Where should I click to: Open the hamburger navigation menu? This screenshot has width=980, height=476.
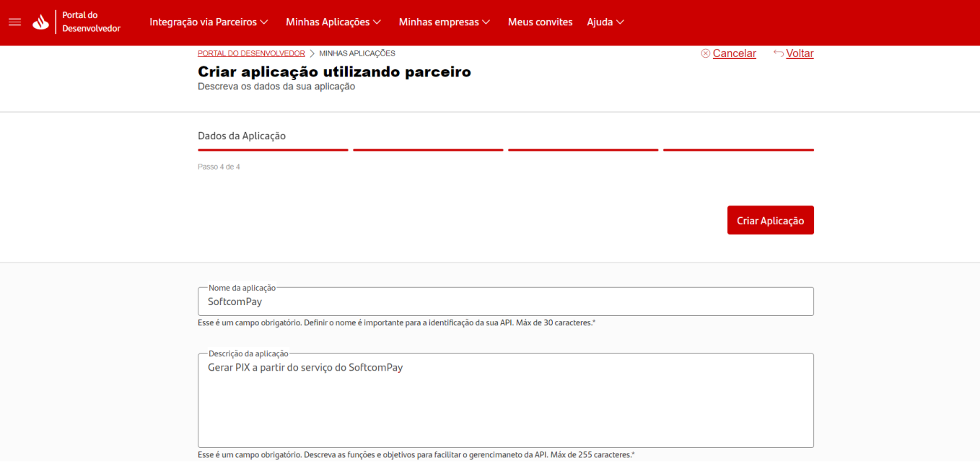tap(14, 22)
